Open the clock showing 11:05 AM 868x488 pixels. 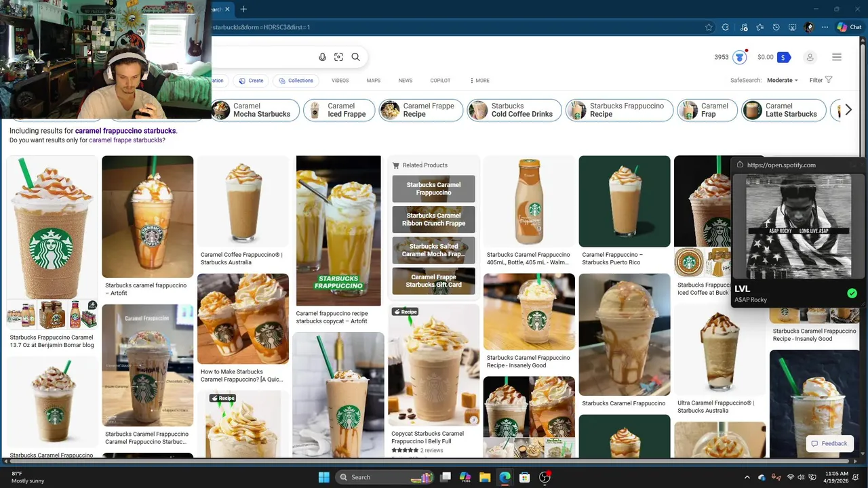pyautogui.click(x=837, y=477)
